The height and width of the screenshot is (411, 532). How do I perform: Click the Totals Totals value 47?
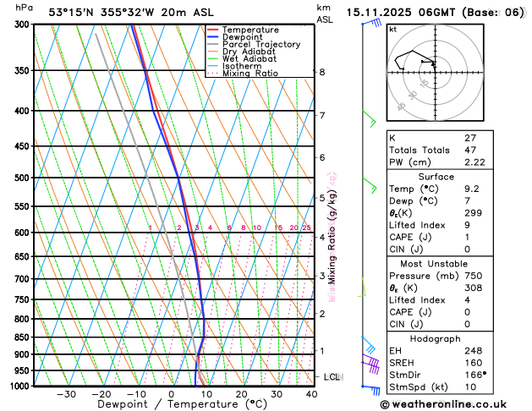tap(470, 150)
